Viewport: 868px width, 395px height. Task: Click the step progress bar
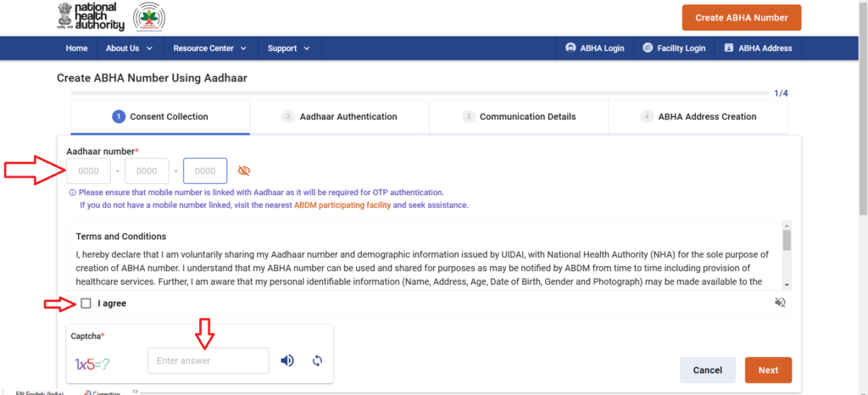(420, 94)
